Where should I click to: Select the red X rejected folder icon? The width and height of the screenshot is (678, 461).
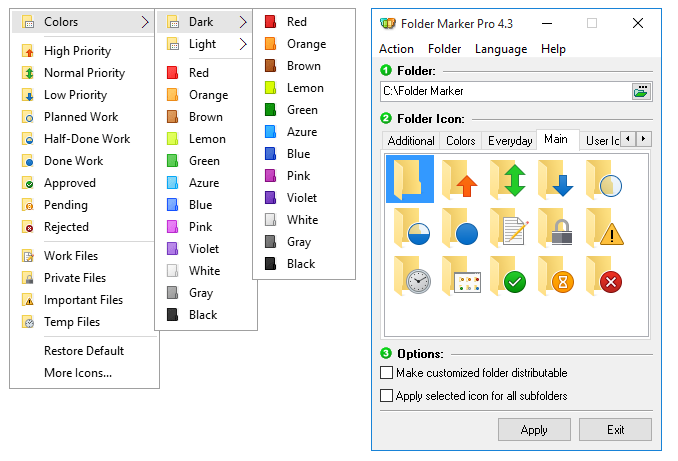(x=606, y=276)
